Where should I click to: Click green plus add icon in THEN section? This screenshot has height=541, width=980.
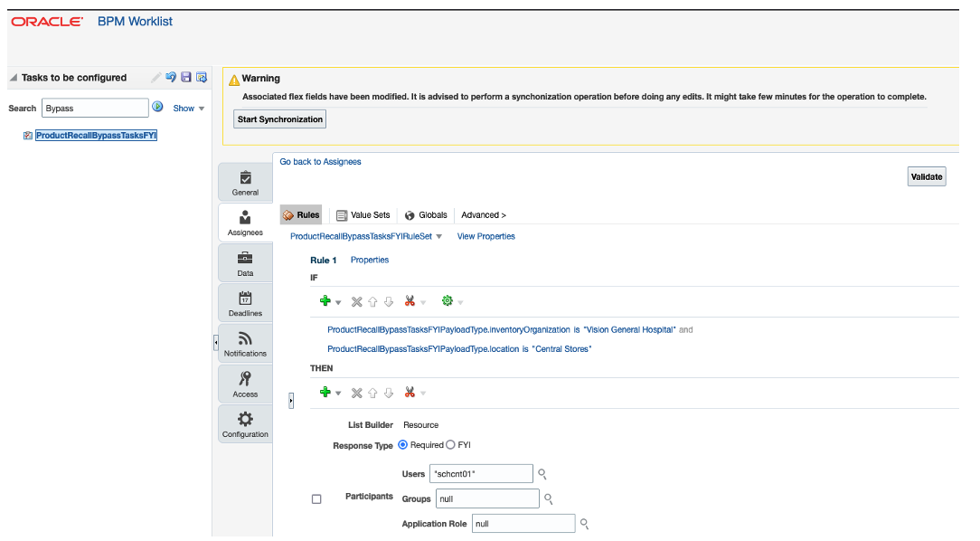[325, 392]
